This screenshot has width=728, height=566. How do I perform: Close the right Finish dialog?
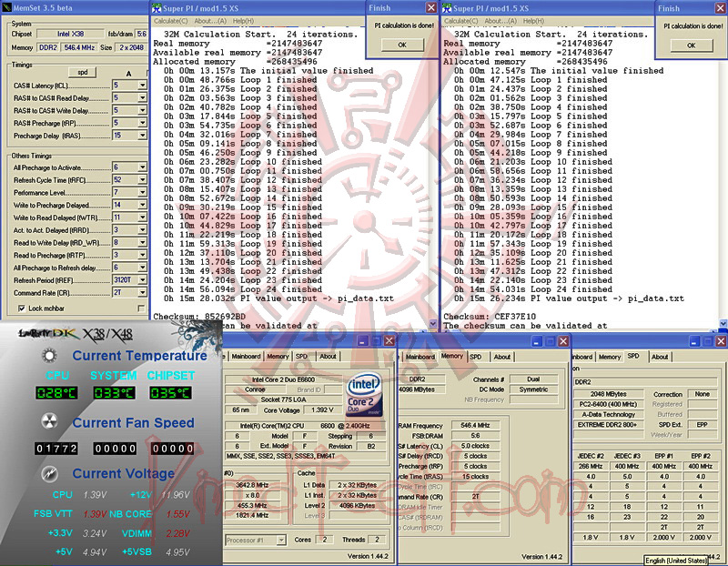720,8
